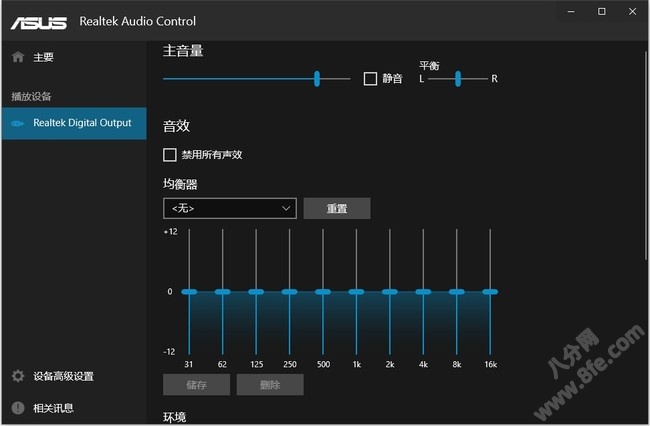
Task: Click the 均衡器 equalizer heading
Action: 180,184
